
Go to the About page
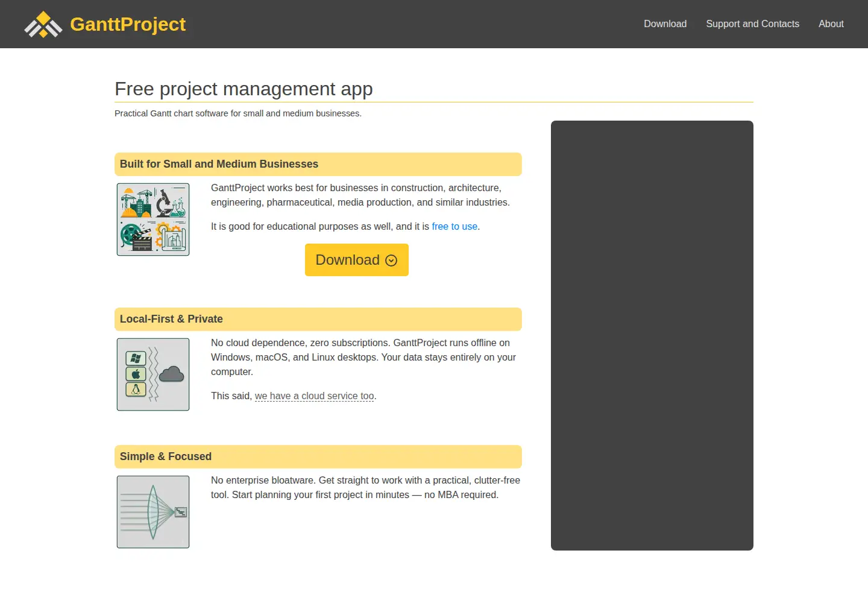point(831,24)
